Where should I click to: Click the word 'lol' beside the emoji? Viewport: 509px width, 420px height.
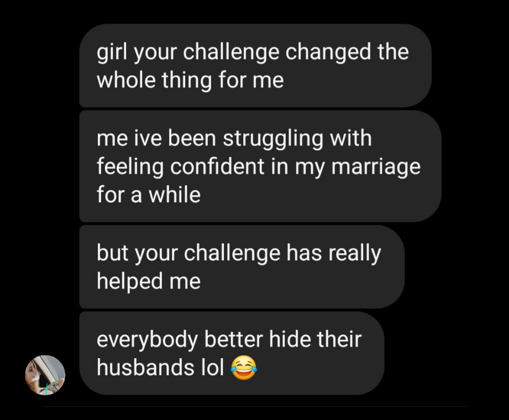213,368
